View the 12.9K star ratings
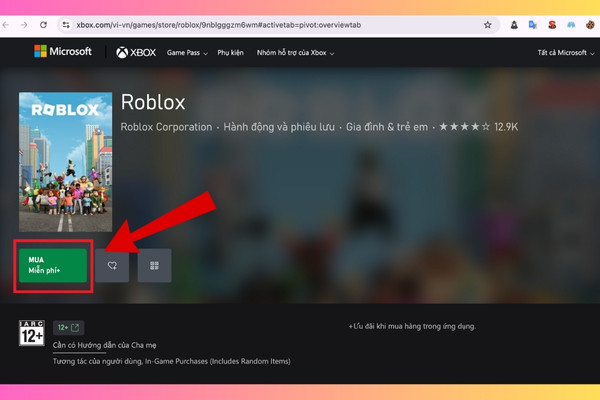Screen dimensions: 600x400 coord(478,127)
